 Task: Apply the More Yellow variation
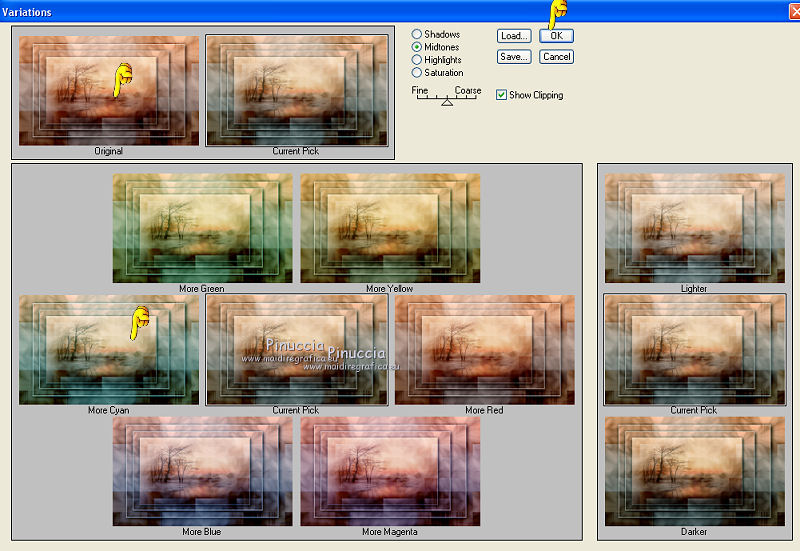pyautogui.click(x=390, y=228)
